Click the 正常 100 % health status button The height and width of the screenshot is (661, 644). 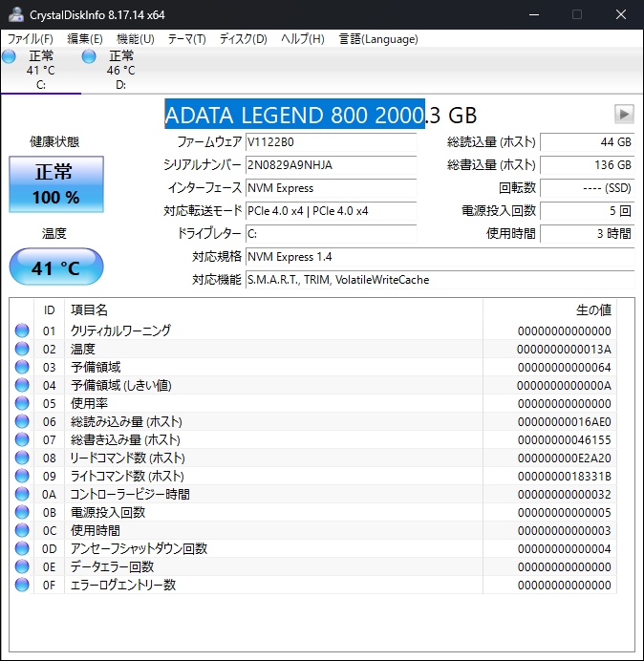(56, 184)
